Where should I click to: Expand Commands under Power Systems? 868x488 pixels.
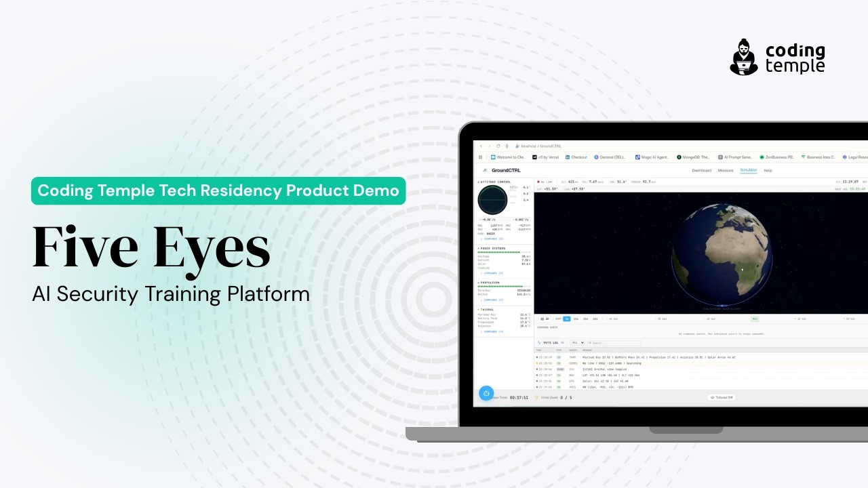tap(492, 273)
